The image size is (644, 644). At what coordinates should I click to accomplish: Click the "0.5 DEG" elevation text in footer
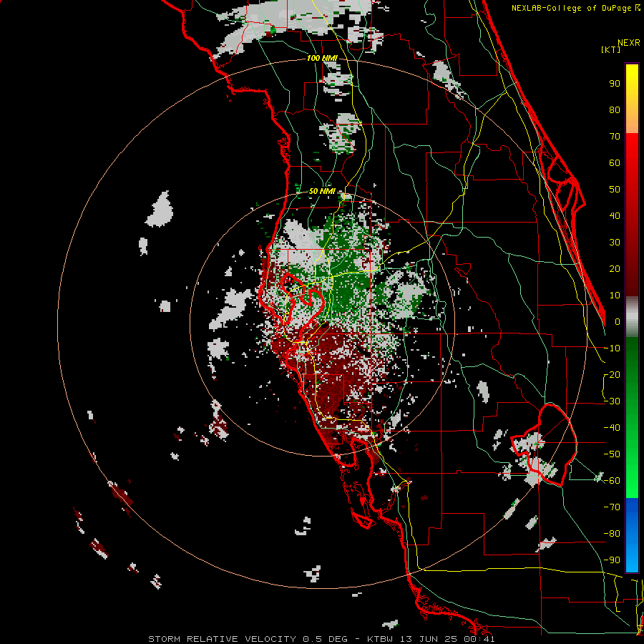tap(325, 639)
